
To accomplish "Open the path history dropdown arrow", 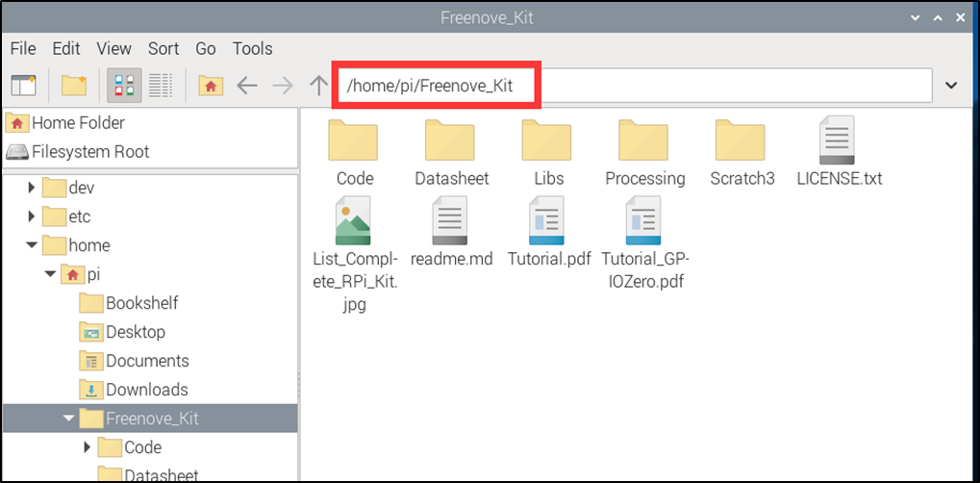I will 951,86.
